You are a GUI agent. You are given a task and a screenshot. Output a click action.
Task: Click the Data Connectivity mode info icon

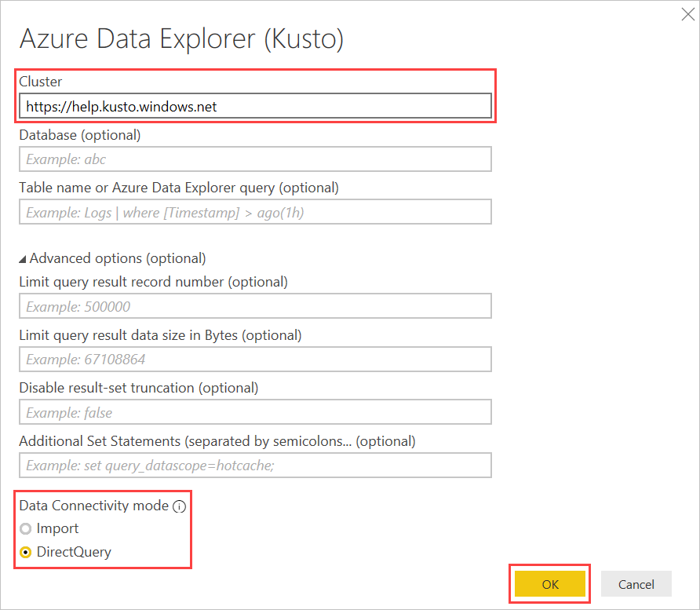[179, 506]
